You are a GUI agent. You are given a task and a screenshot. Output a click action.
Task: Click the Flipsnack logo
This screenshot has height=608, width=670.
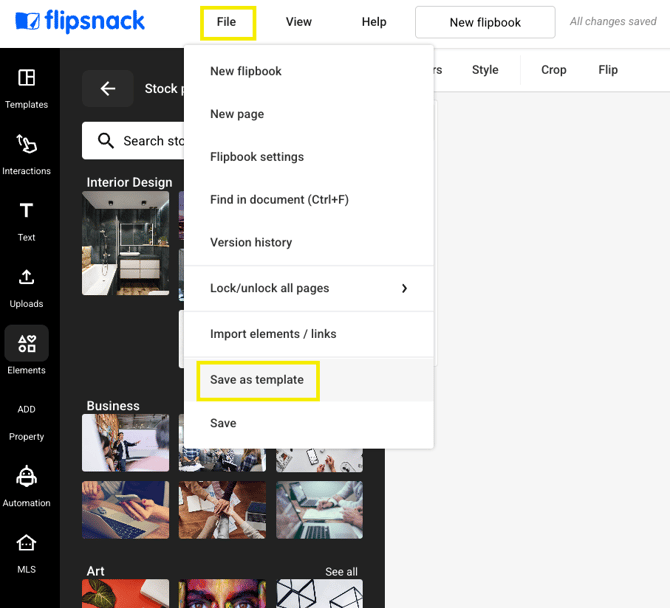[81, 21]
